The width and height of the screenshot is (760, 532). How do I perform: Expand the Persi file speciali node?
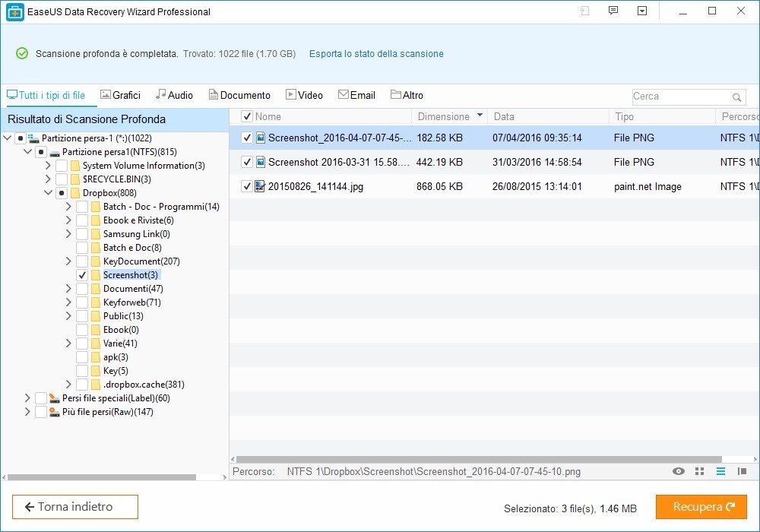click(x=28, y=398)
